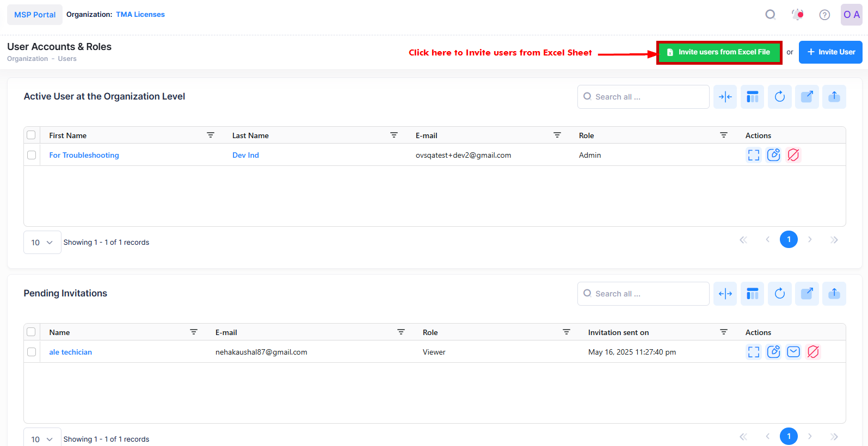Screen dimensions: 868x446
Task: Select the For Troubleshooting user checkbox
Action: click(32, 155)
